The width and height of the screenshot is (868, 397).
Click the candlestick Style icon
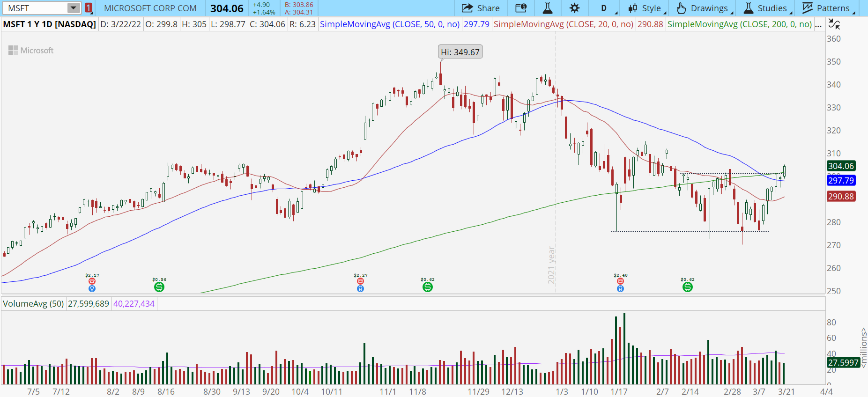coord(633,8)
